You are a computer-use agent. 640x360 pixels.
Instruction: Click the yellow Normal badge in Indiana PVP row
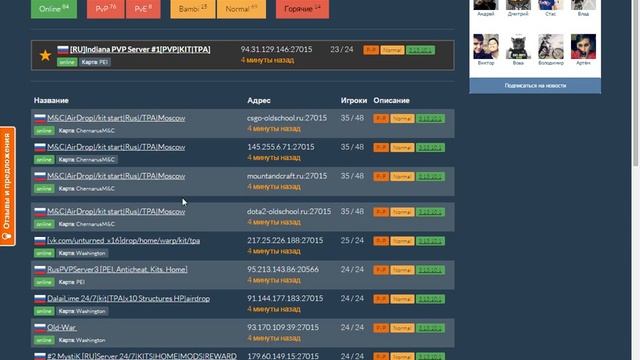coord(392,50)
